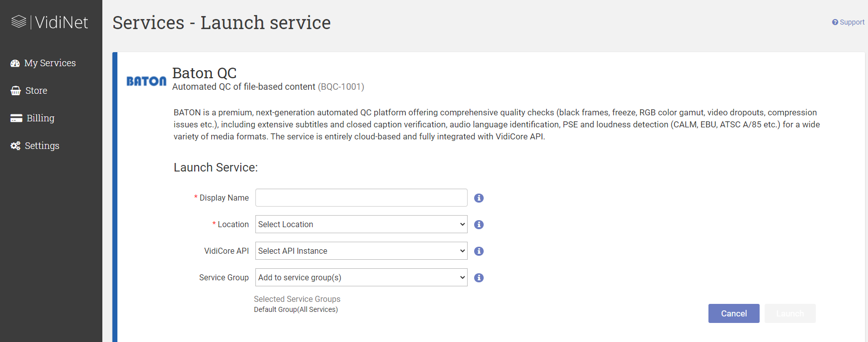Click the info icon beside Location
The image size is (868, 342).
[479, 225]
